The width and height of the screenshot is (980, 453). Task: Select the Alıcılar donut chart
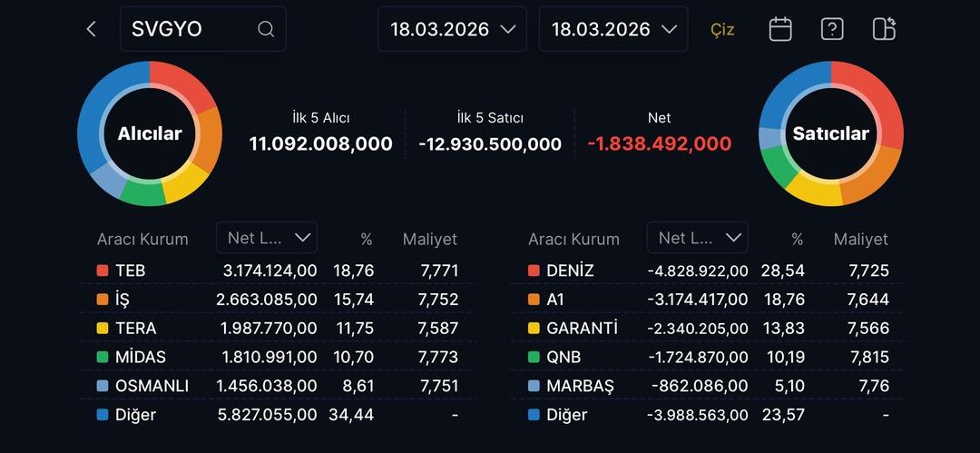click(x=150, y=133)
